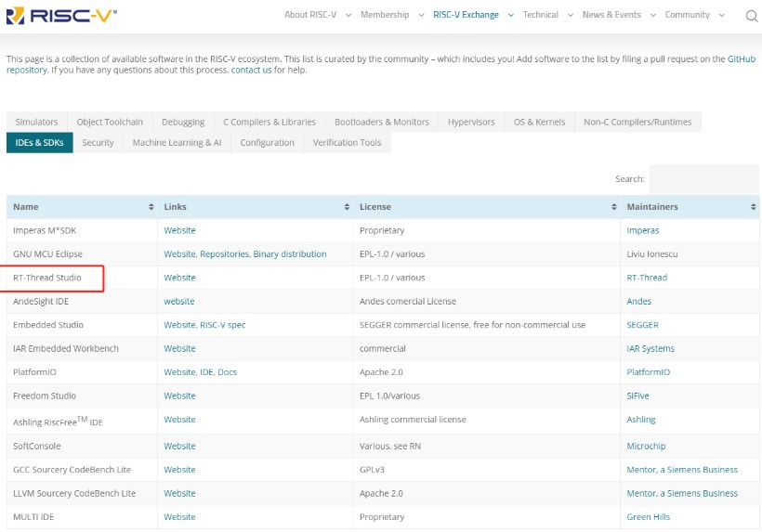This screenshot has width=762, height=532.
Task: Switch to Machine Learning & AI tab
Action: (x=177, y=143)
